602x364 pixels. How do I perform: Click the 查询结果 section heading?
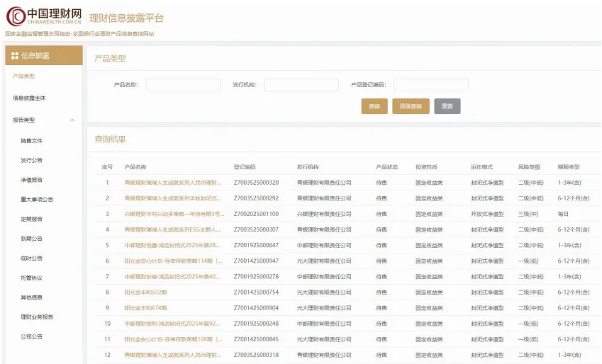pos(110,140)
